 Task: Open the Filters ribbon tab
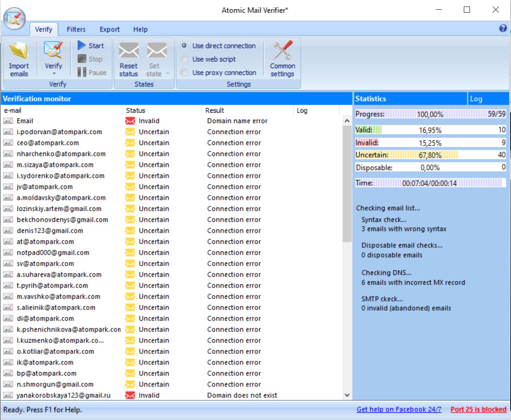click(76, 29)
